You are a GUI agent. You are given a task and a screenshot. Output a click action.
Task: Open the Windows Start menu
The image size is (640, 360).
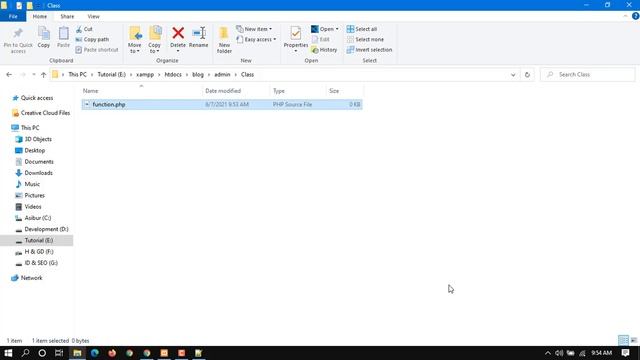(8, 353)
